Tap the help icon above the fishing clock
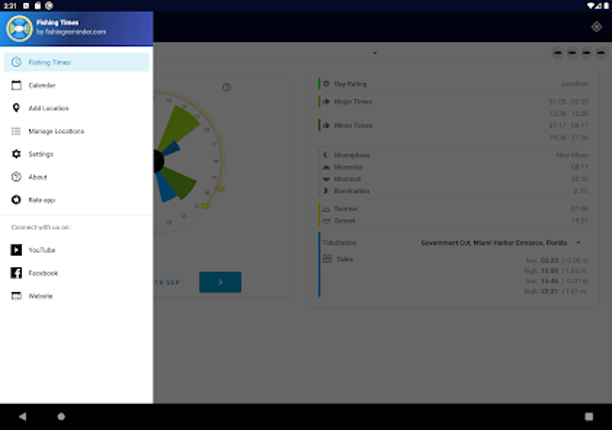Screen dimensions: 612x430 click(x=227, y=87)
